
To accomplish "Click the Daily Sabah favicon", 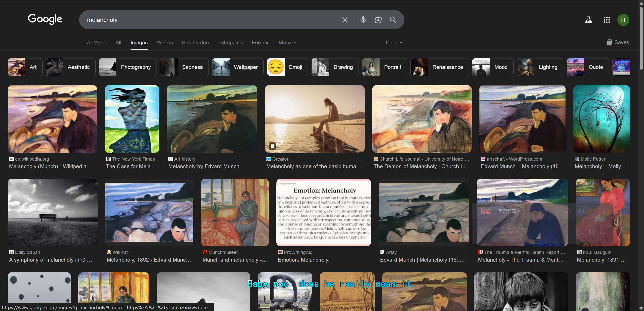I will coord(11,252).
